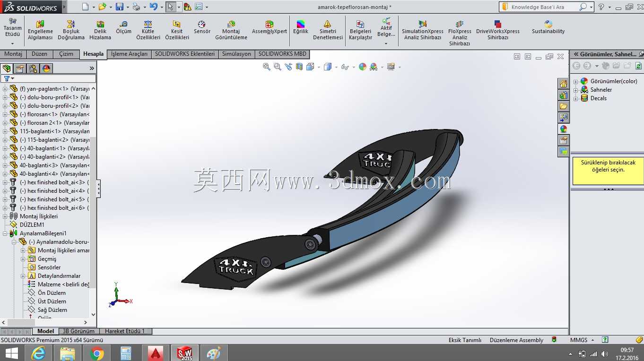Add a Sensör
This screenshot has height=361, width=644.
point(202,27)
